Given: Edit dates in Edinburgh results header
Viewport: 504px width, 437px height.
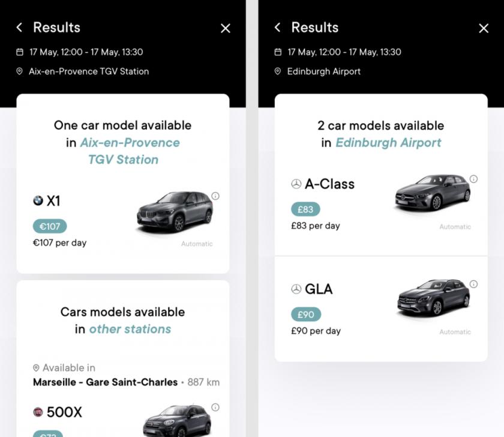Looking at the screenshot, I should [344, 52].
